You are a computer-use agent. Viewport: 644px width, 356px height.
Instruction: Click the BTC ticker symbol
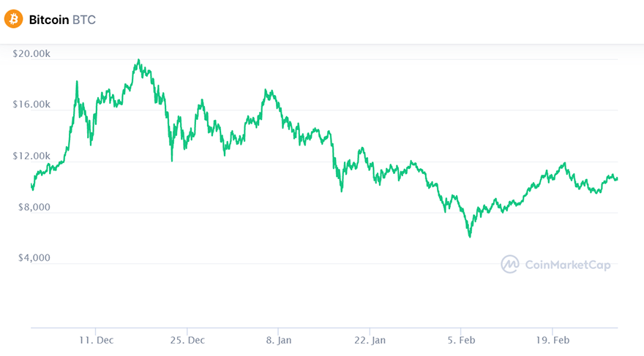(x=84, y=20)
